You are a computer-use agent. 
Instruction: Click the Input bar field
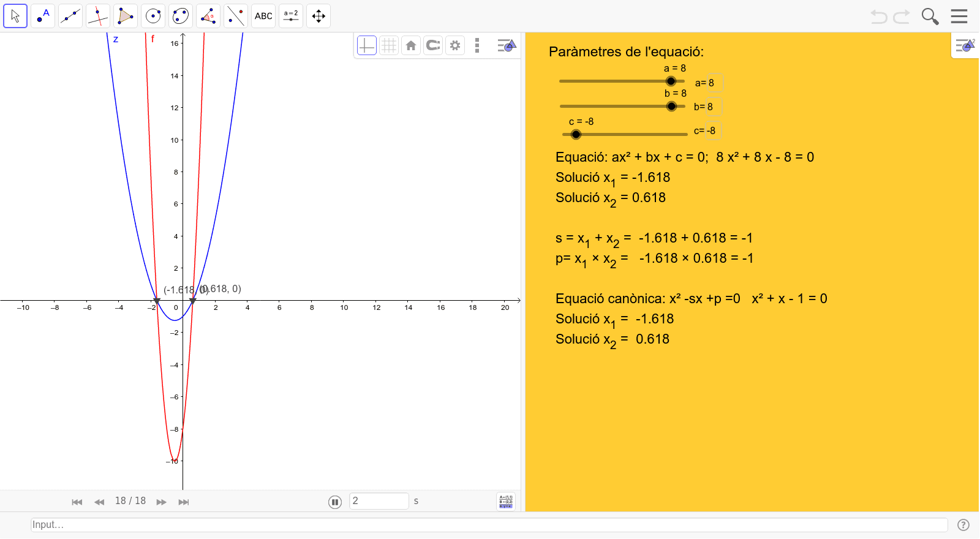click(489, 525)
